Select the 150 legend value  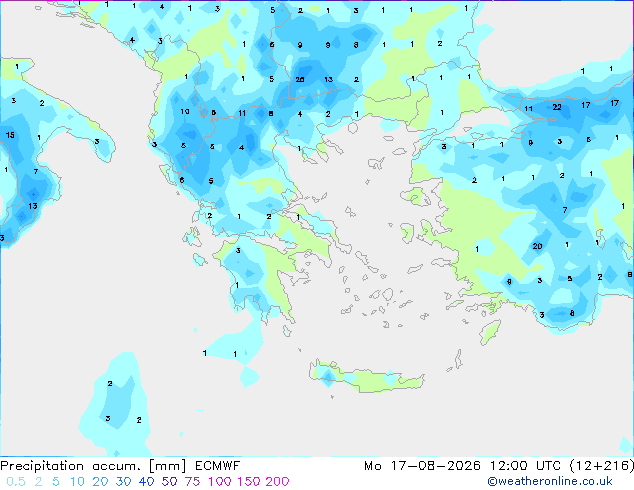click(x=249, y=482)
